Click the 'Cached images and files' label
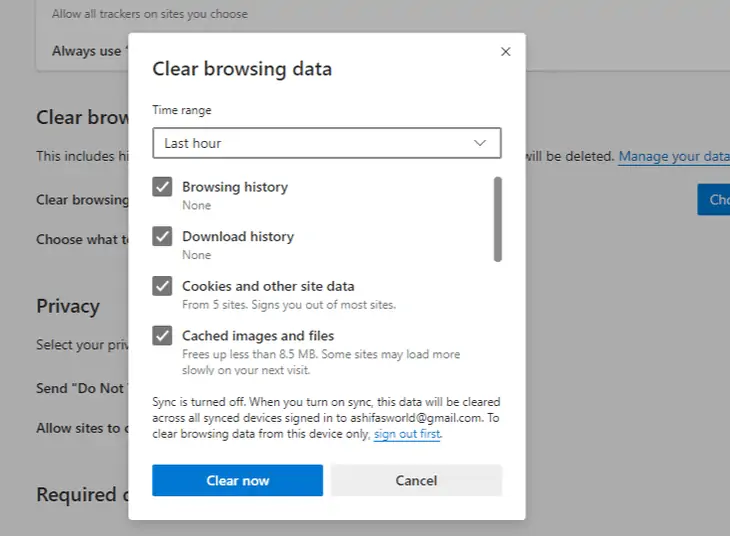730x536 pixels. [258, 336]
